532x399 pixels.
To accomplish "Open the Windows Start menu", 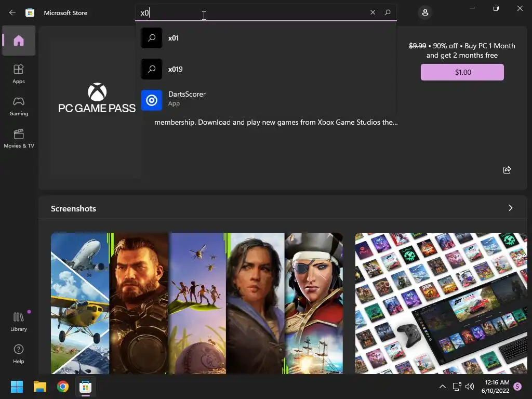I will pos(17,387).
